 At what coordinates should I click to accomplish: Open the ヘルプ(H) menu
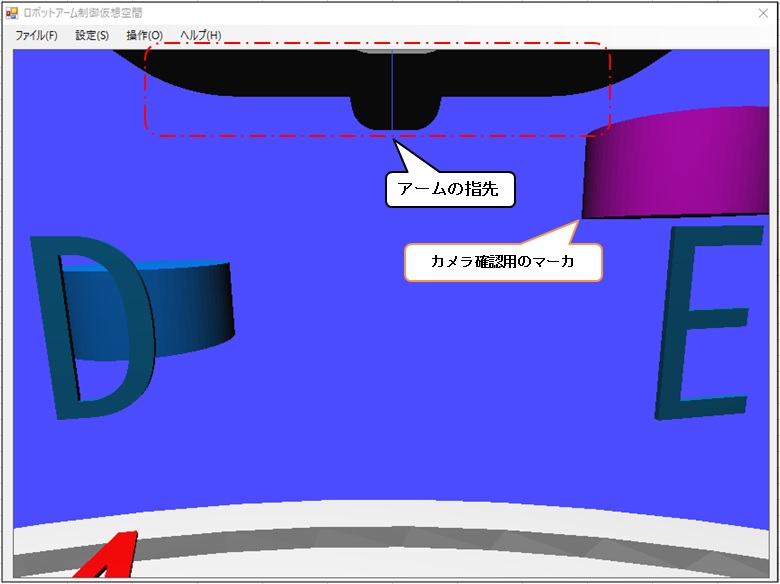200,35
